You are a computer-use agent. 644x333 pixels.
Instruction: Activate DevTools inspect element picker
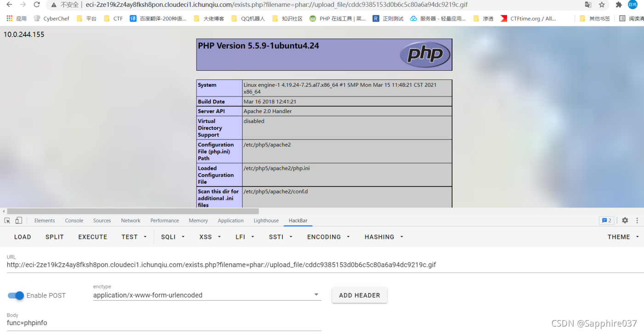point(7,220)
